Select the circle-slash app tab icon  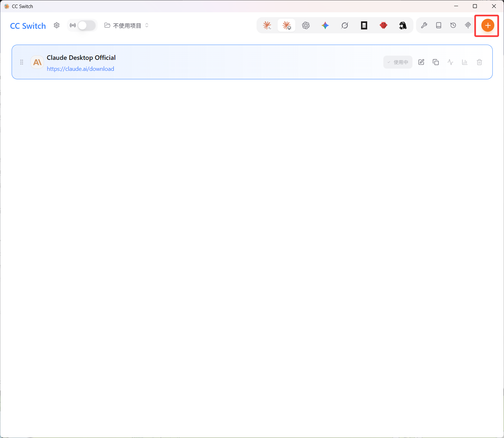[x=345, y=25]
